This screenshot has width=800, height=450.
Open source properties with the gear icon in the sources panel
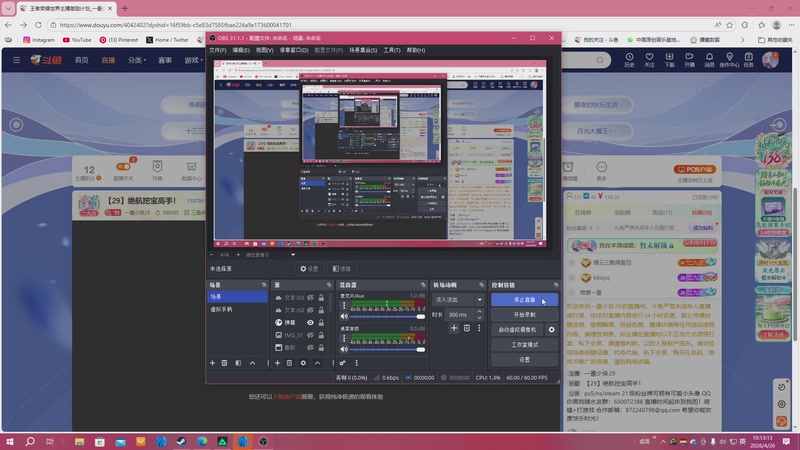point(303,363)
